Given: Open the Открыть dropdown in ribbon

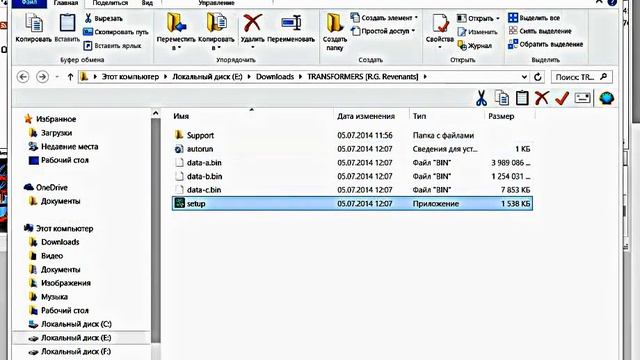Looking at the screenshot, I should click(x=478, y=18).
